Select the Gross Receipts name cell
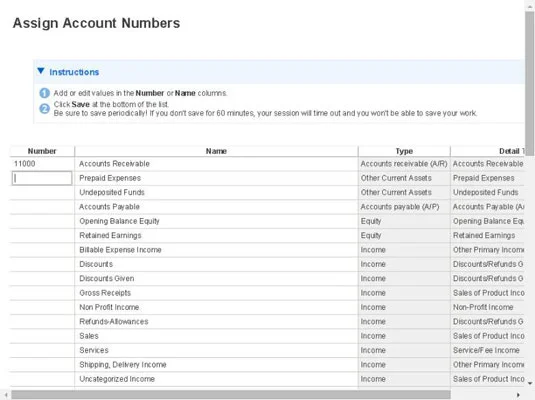 (x=216, y=293)
